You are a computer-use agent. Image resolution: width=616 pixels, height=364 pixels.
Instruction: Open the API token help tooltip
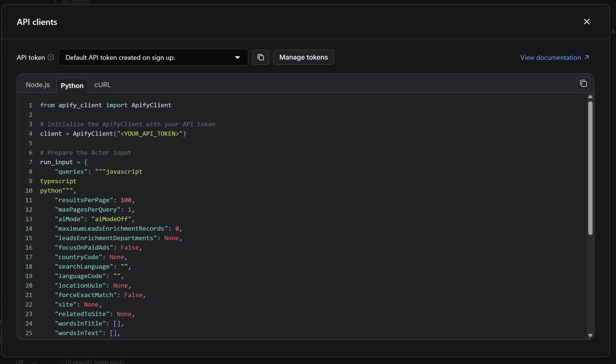(51, 57)
